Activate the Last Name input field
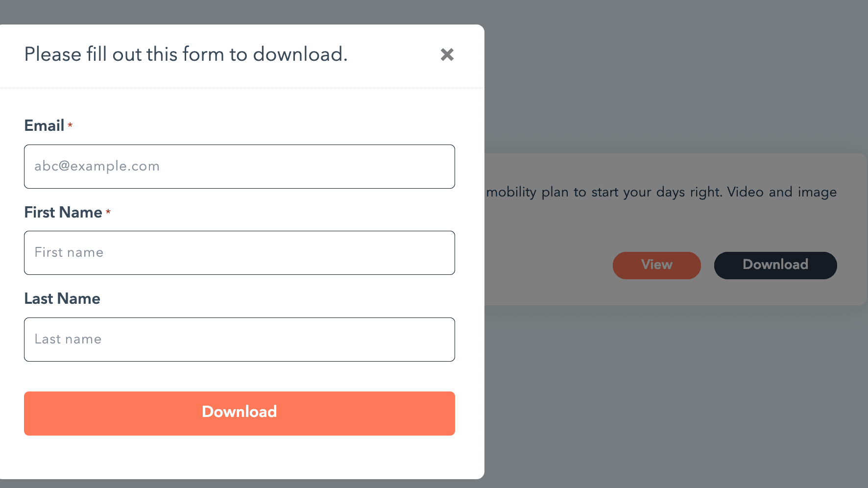 (240, 340)
